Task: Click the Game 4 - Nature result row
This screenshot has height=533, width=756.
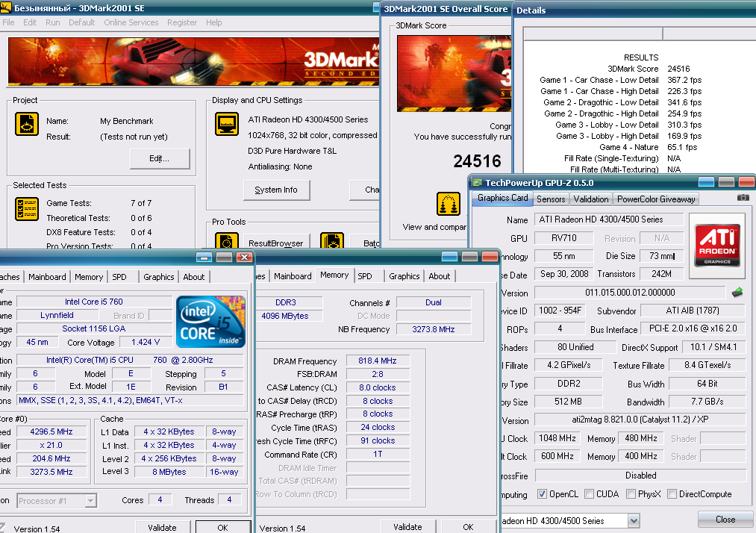Action: [648, 147]
